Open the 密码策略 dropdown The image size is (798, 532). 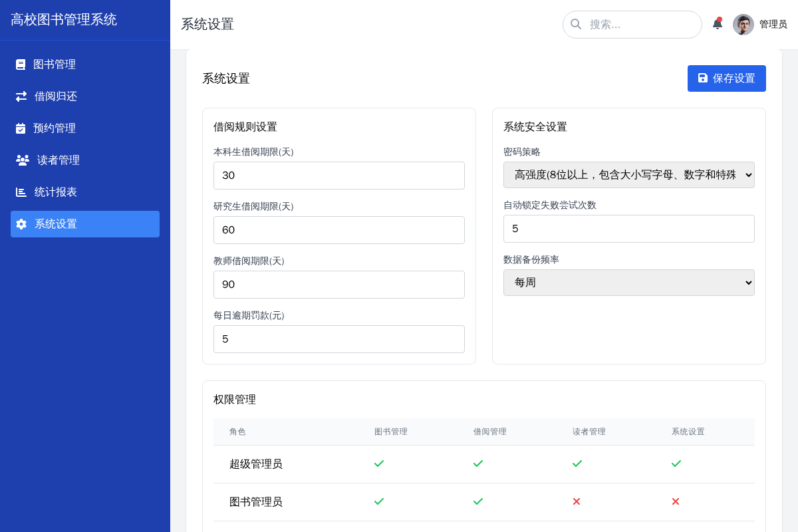(629, 175)
